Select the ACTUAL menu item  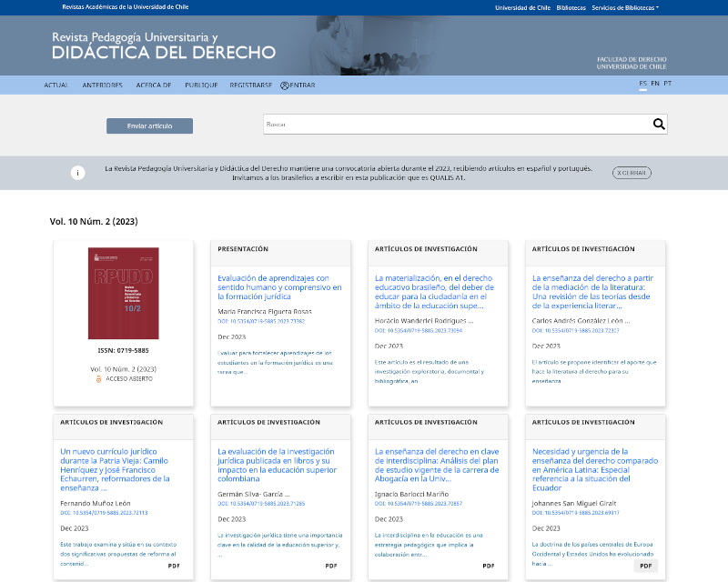(56, 85)
